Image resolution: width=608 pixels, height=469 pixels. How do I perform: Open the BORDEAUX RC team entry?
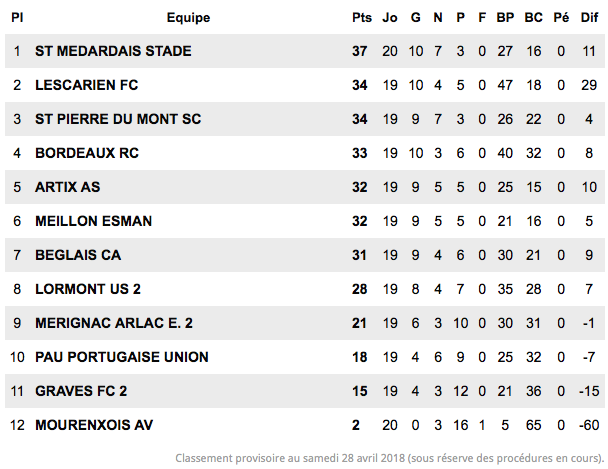point(87,153)
